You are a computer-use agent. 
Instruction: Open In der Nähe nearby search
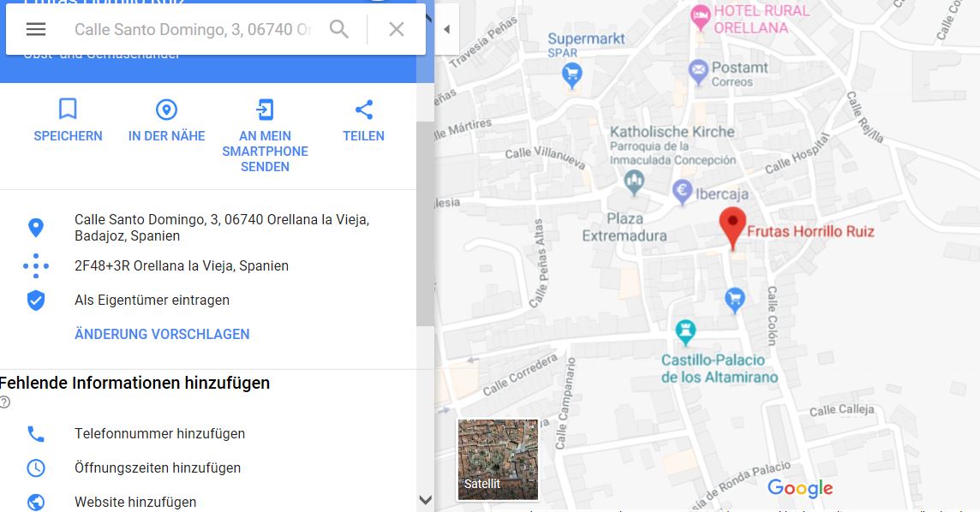click(x=166, y=120)
